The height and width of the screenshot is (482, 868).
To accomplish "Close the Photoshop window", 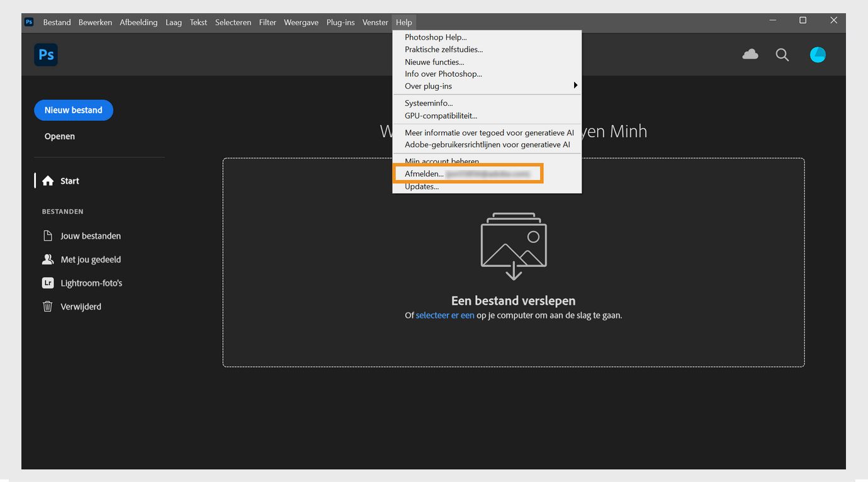I will [x=833, y=21].
